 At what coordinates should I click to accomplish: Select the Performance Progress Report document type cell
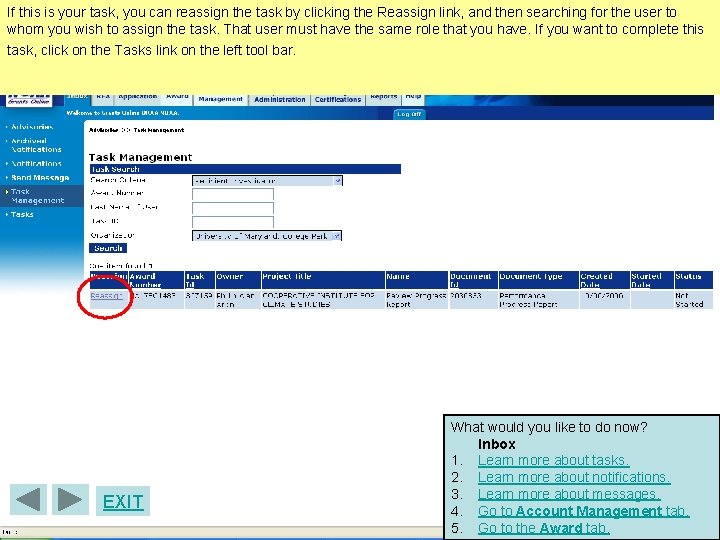539,300
